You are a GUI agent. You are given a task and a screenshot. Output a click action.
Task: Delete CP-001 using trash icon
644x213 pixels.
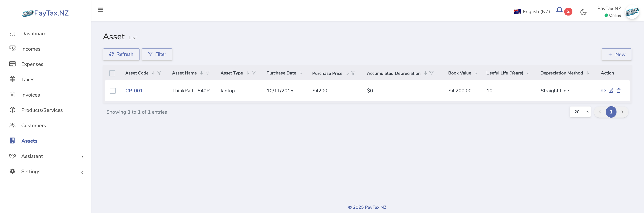[619, 91]
